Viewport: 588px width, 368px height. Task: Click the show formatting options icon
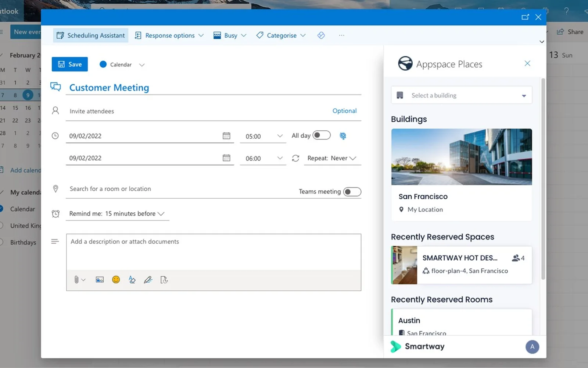click(x=132, y=280)
